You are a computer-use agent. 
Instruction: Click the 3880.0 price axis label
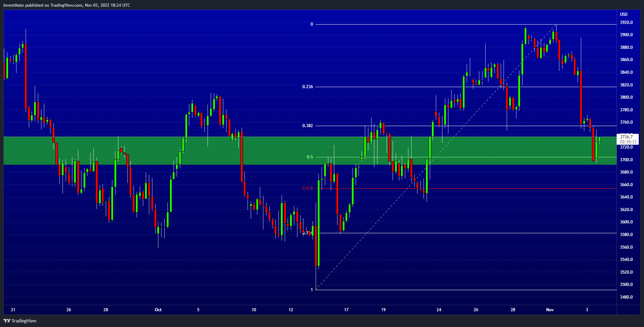coord(626,47)
